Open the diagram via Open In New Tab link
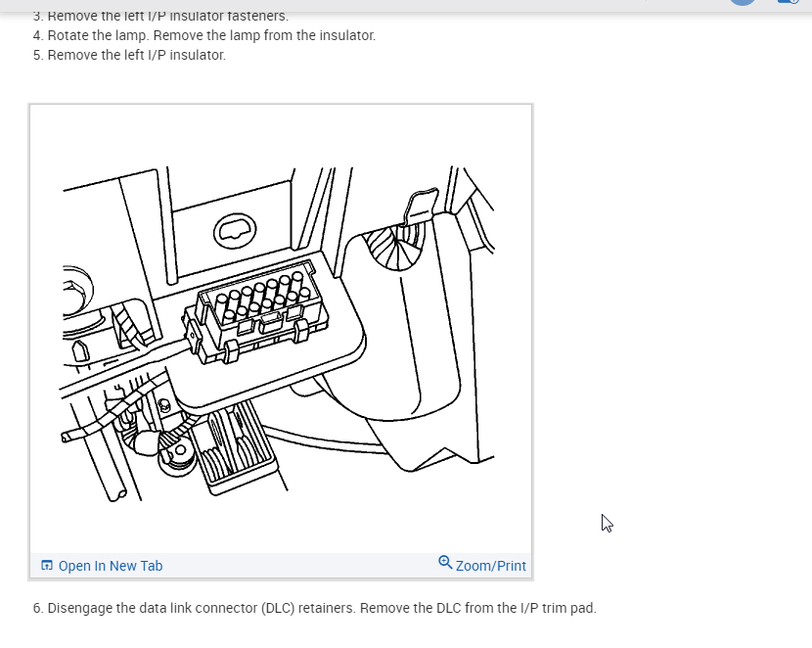The image size is (812, 648). pos(111,566)
